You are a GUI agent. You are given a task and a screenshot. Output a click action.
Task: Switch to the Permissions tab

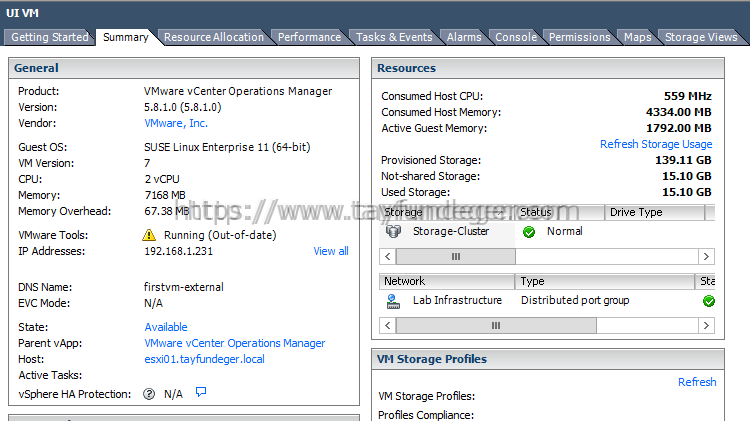(x=579, y=37)
